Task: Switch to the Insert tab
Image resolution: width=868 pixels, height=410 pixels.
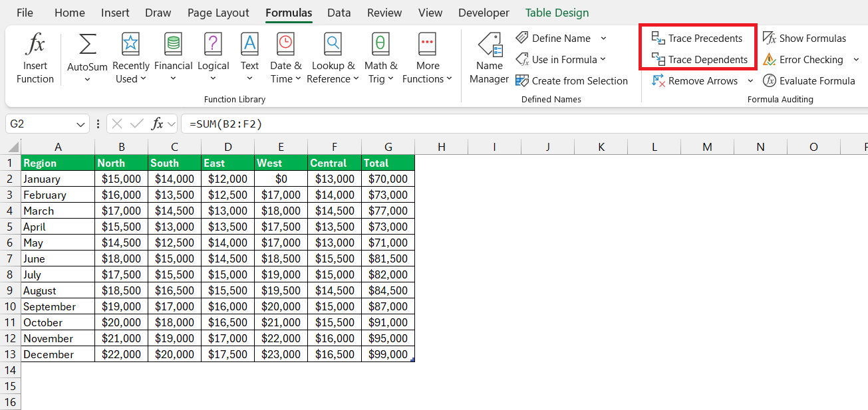Action: 115,13
